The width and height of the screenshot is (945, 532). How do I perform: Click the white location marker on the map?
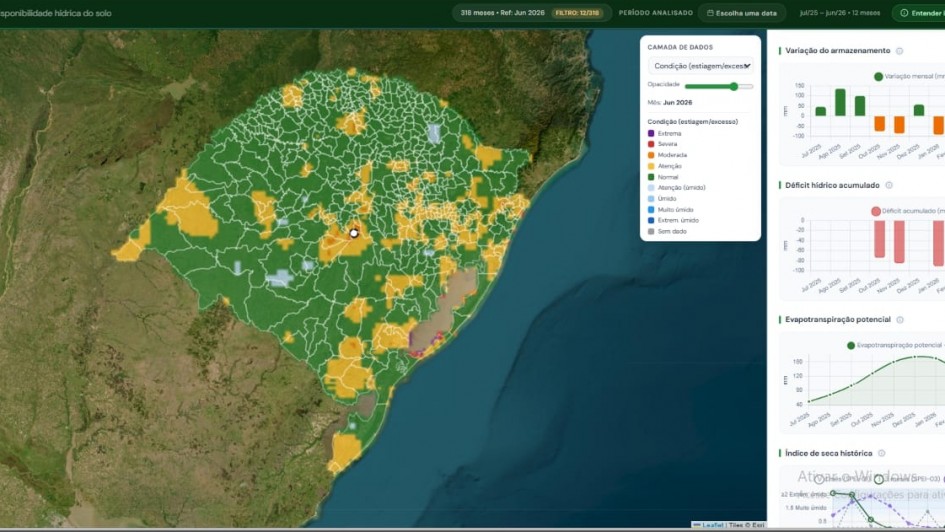(354, 233)
